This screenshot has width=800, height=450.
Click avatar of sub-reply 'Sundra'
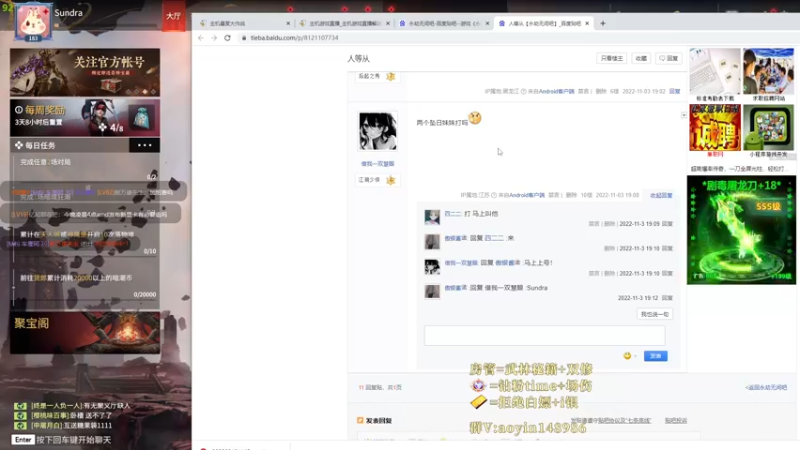[432, 291]
